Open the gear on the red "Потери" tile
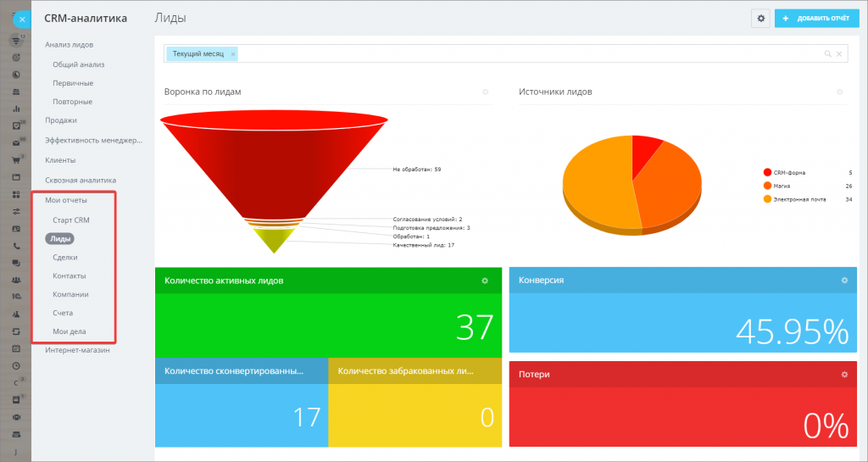Screen dimensions: 868x462 pyautogui.click(x=843, y=374)
